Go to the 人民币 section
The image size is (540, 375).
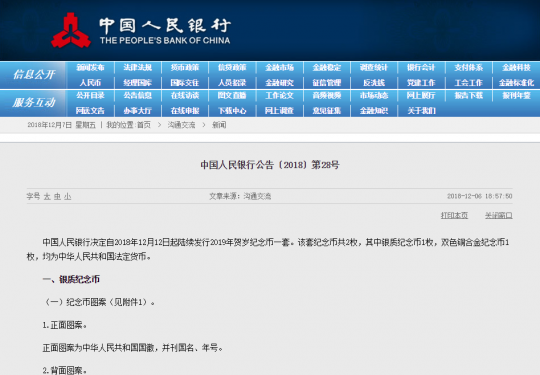pos(90,83)
